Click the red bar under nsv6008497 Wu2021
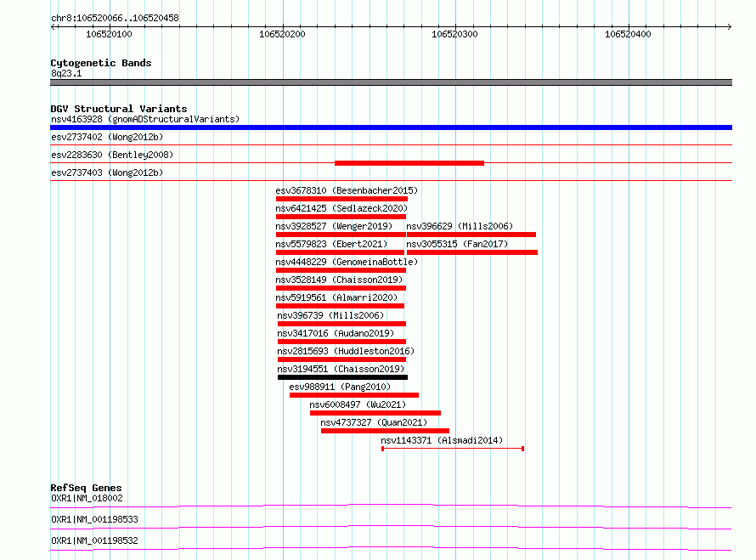756x560 pixels. point(375,413)
